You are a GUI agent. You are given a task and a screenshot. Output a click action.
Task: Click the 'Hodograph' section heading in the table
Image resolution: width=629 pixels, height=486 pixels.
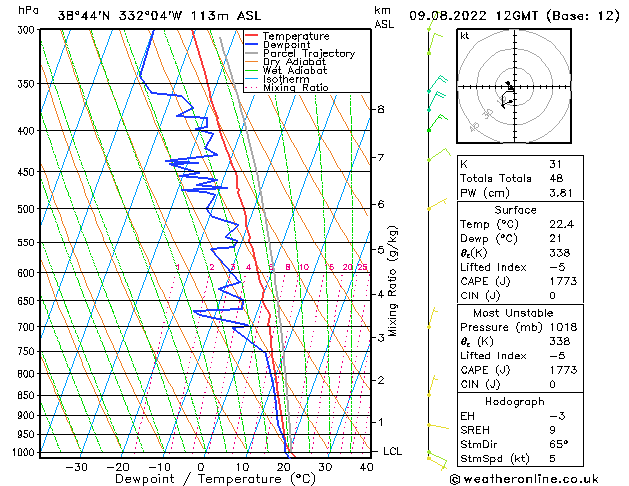(x=515, y=402)
